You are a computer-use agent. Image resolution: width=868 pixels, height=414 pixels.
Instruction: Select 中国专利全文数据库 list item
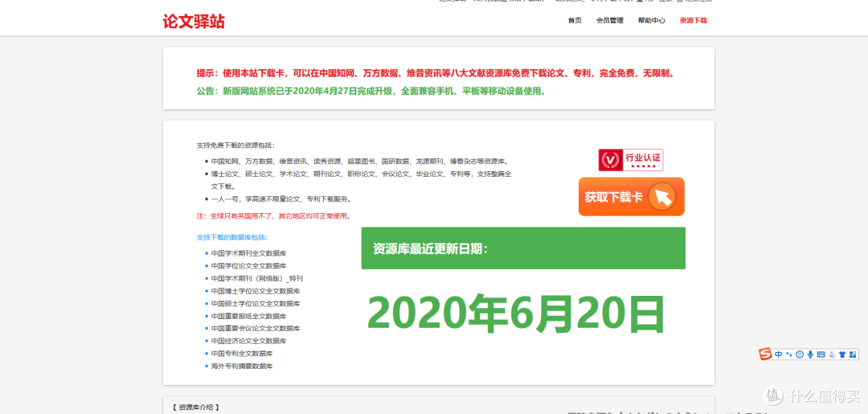242,353
